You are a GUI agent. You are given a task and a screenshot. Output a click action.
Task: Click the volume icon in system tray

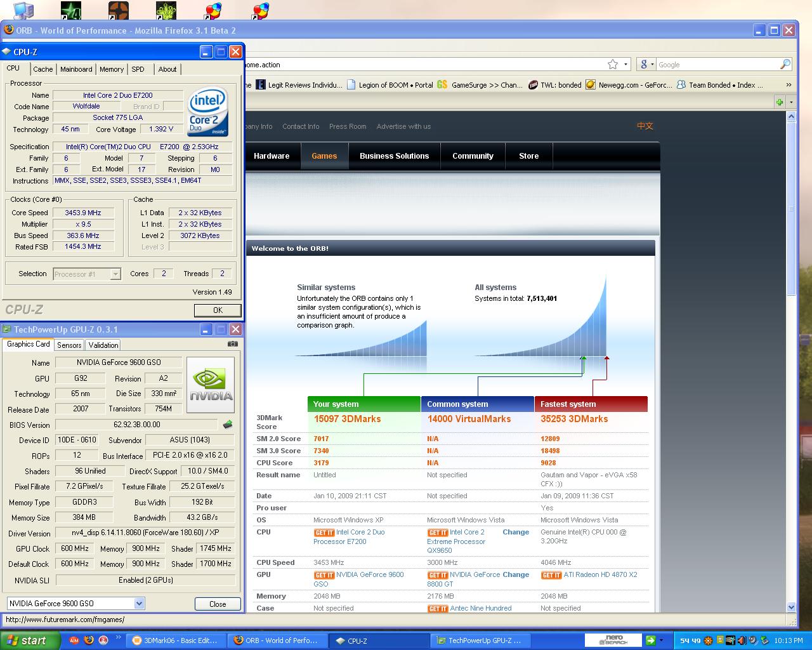point(742,640)
